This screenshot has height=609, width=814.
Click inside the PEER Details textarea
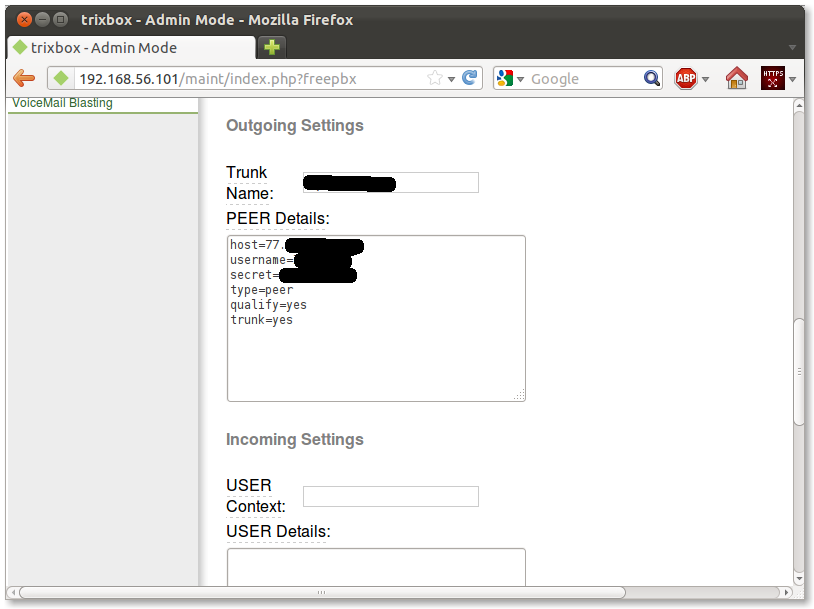tap(376, 318)
